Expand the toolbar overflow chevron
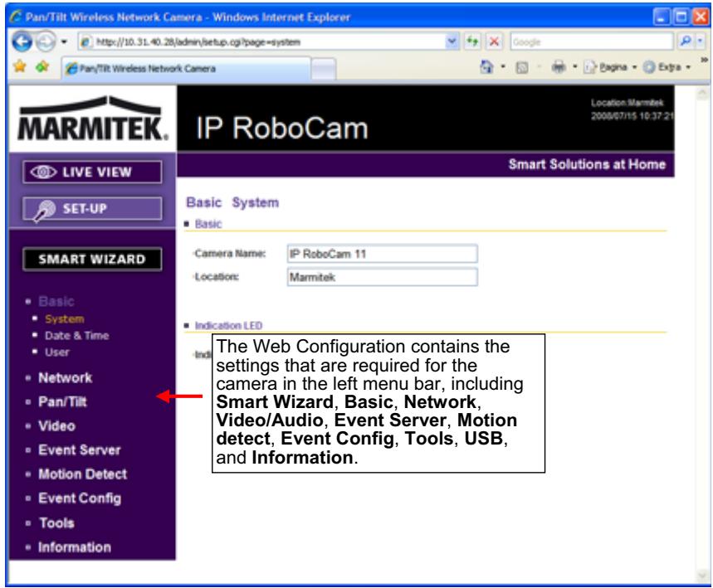Screen dimensions: 713x588 (704, 60)
